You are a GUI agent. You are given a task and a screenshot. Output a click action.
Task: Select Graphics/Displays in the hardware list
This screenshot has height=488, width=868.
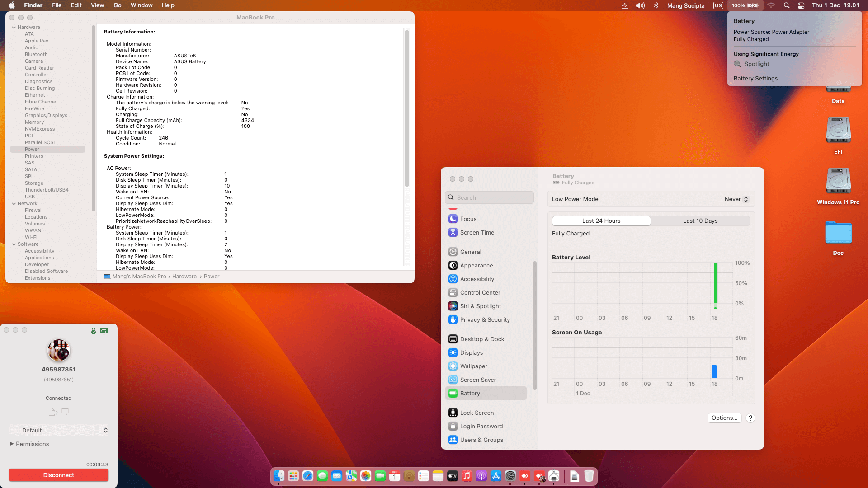click(x=46, y=115)
